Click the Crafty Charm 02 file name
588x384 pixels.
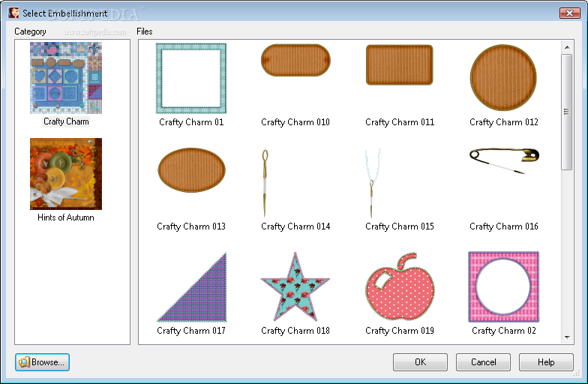pyautogui.click(x=504, y=331)
